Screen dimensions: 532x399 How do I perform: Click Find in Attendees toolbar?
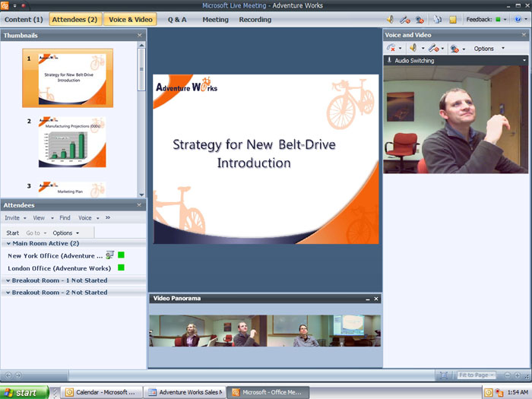tap(65, 218)
